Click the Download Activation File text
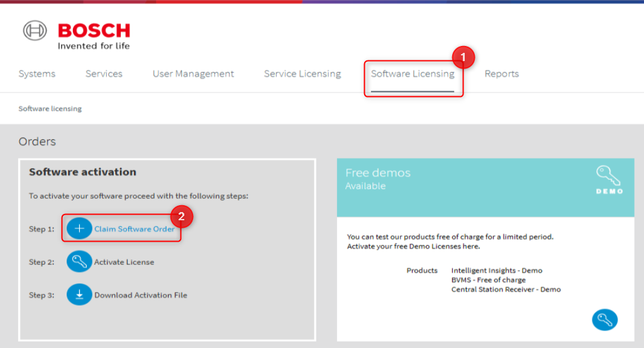644x348 pixels. (141, 295)
